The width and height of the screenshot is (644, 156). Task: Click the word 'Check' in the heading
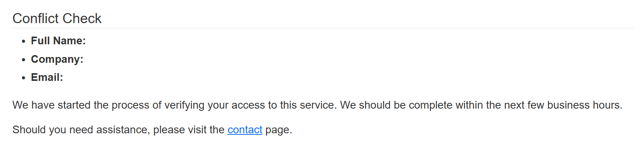pyautogui.click(x=82, y=18)
